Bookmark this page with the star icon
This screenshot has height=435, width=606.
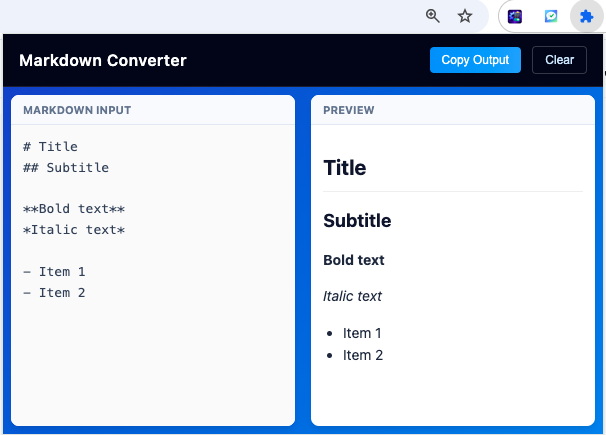coord(465,16)
